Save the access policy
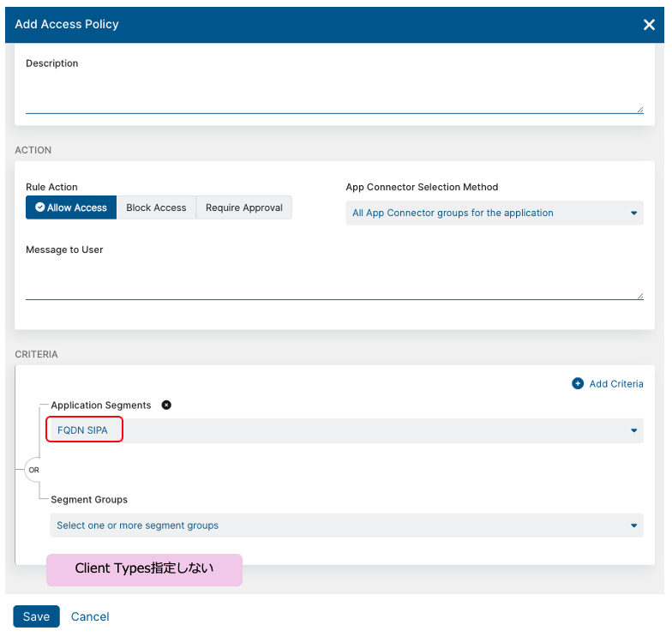672x637 pixels. point(36,616)
